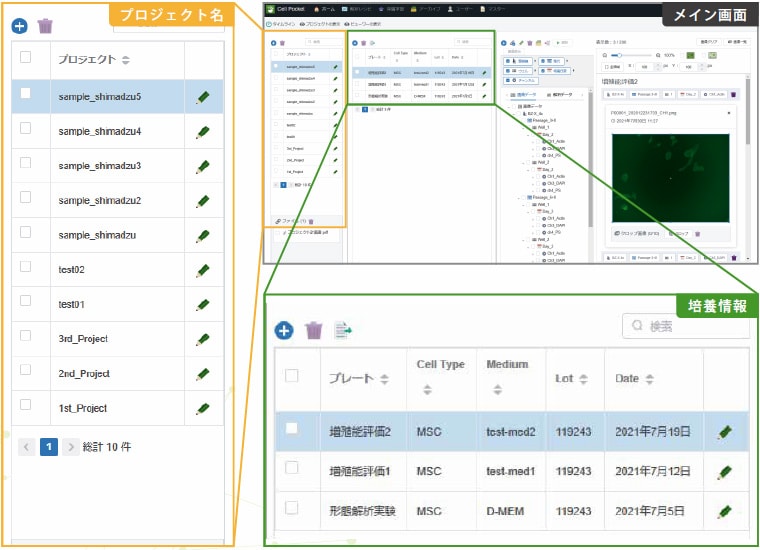Viewport: 760px width, 550px height.
Task: Select '2021年7月12日' date cell in enlarged 培養情報 table
Action: (x=652, y=471)
